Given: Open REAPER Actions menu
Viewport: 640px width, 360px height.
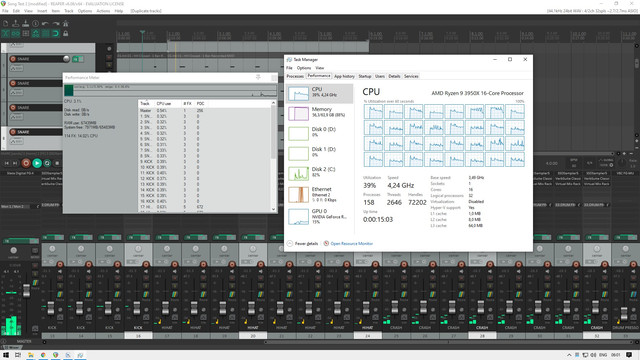Looking at the screenshot, I should point(103,11).
